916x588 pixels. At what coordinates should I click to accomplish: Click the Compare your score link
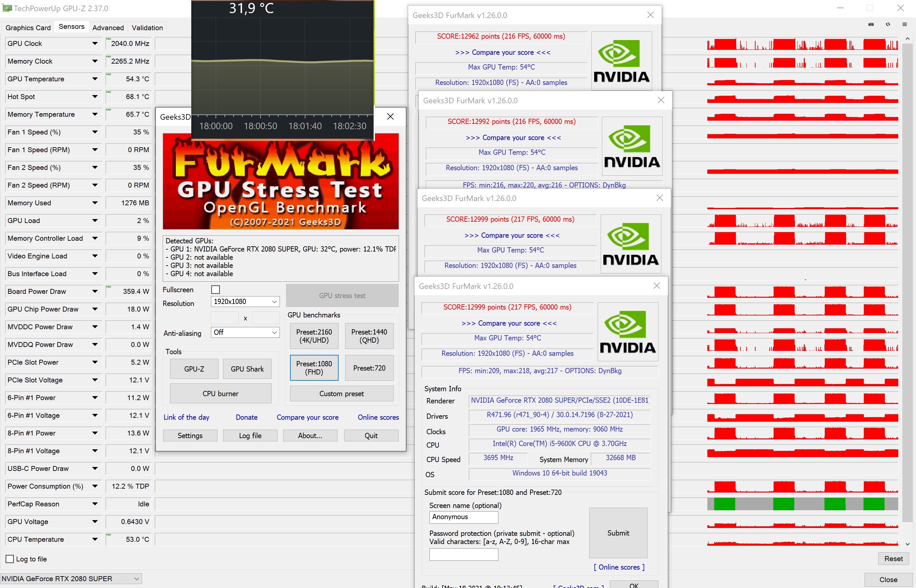point(307,417)
